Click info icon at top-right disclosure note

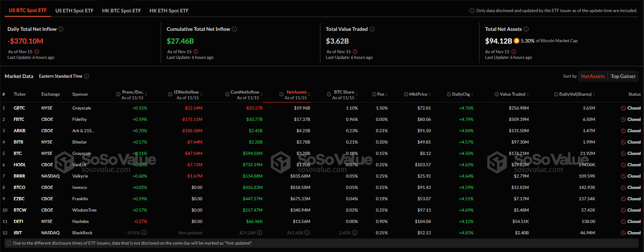pos(472,11)
